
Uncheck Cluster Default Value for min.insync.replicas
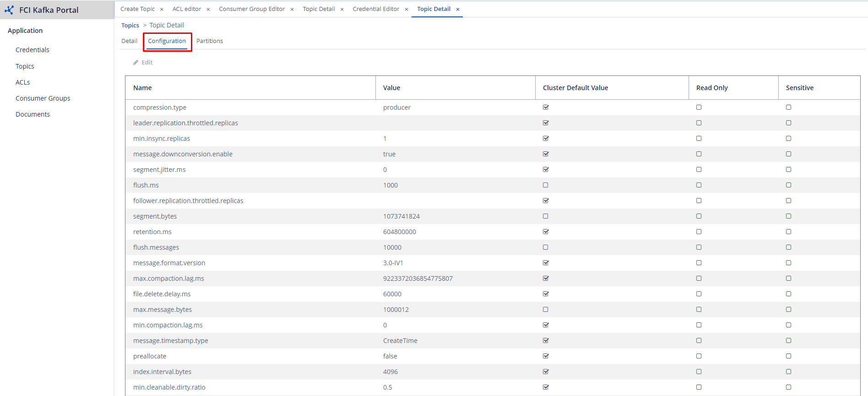click(546, 139)
